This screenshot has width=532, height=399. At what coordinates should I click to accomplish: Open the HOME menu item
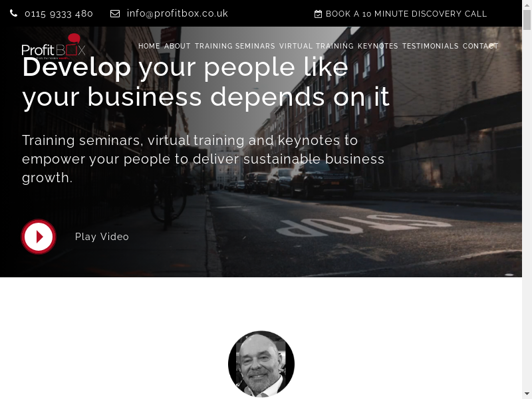(x=149, y=46)
